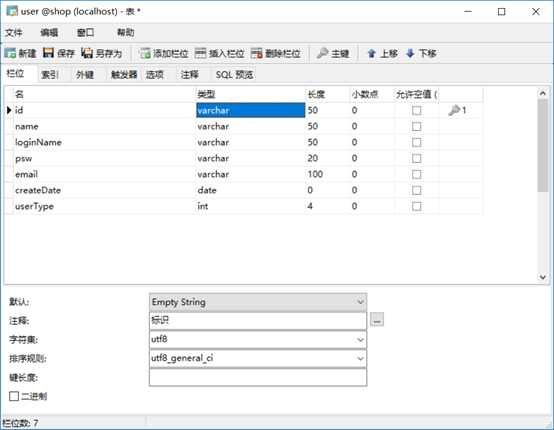
Task: Open the 默认 Empty String dropdown
Action: click(258, 302)
